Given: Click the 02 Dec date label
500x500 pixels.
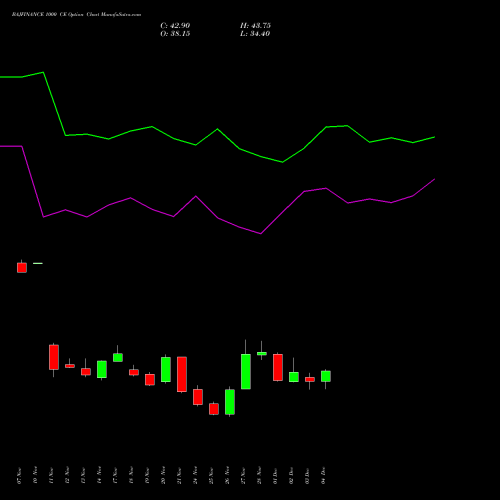Looking at the screenshot, I should pos(291,475).
